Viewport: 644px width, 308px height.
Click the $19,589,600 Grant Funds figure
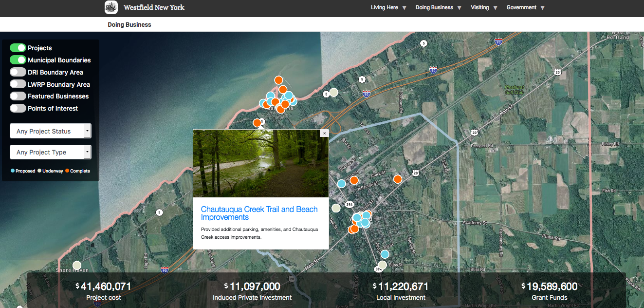[x=550, y=286]
